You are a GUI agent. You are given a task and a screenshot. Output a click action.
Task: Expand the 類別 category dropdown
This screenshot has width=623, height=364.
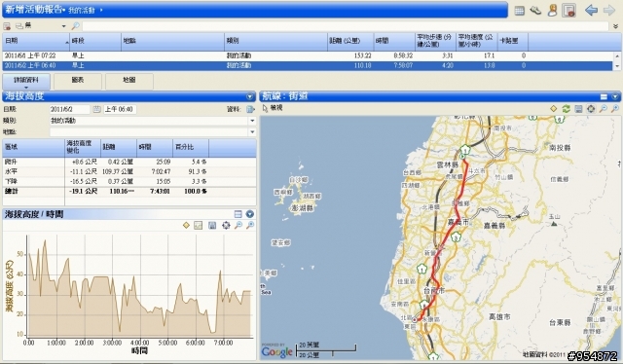(252, 121)
